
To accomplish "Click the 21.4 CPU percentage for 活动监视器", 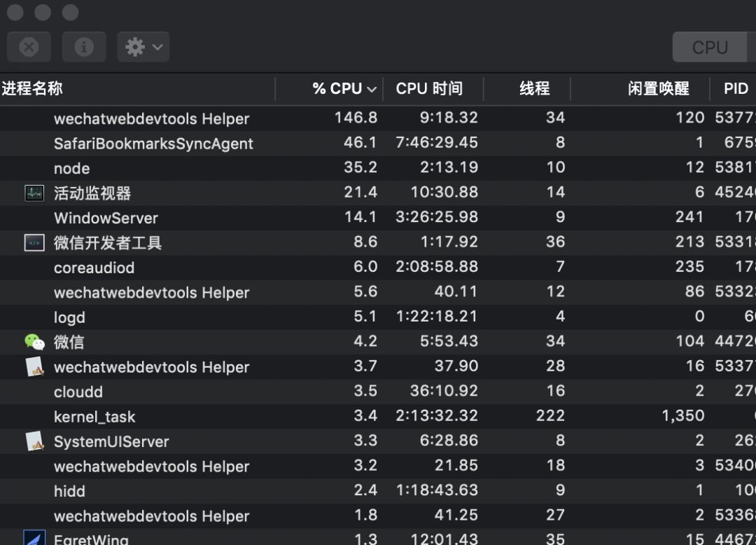I will pyautogui.click(x=360, y=192).
